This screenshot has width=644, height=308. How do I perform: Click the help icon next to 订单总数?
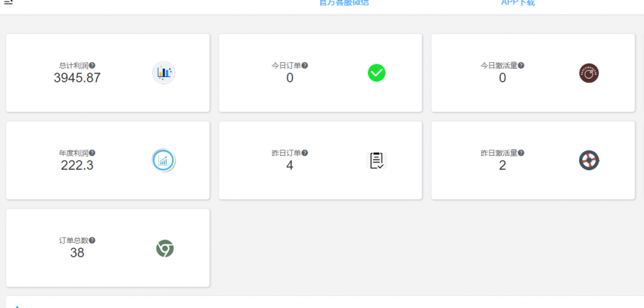pyautogui.click(x=92, y=241)
